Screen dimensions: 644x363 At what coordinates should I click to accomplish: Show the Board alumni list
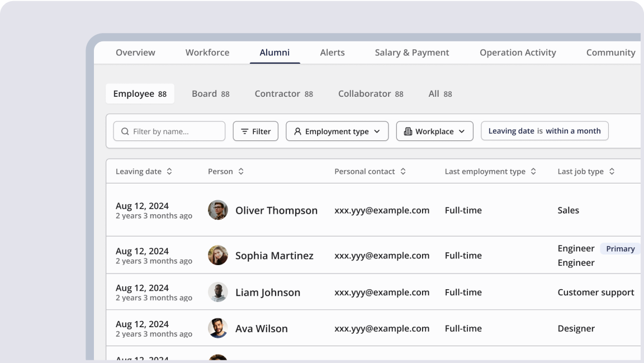click(210, 94)
